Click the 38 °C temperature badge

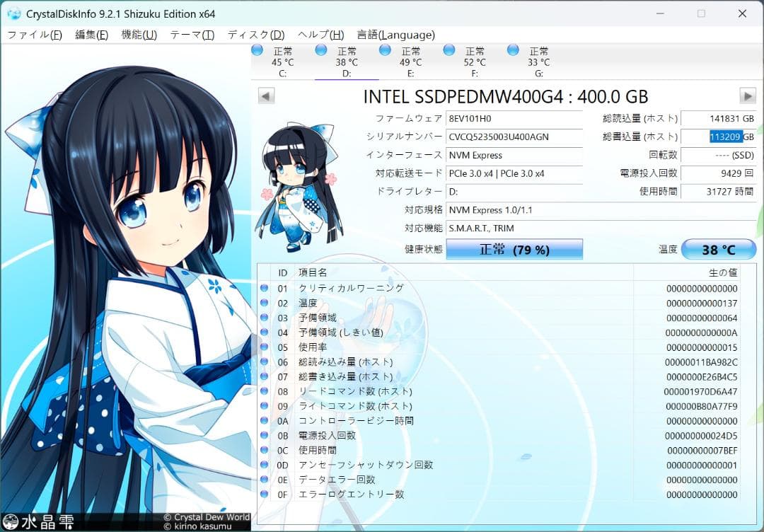719,249
